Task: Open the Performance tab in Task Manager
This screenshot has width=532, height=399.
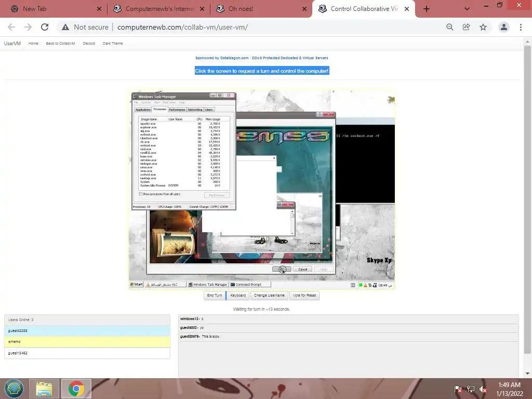Action: [177, 110]
